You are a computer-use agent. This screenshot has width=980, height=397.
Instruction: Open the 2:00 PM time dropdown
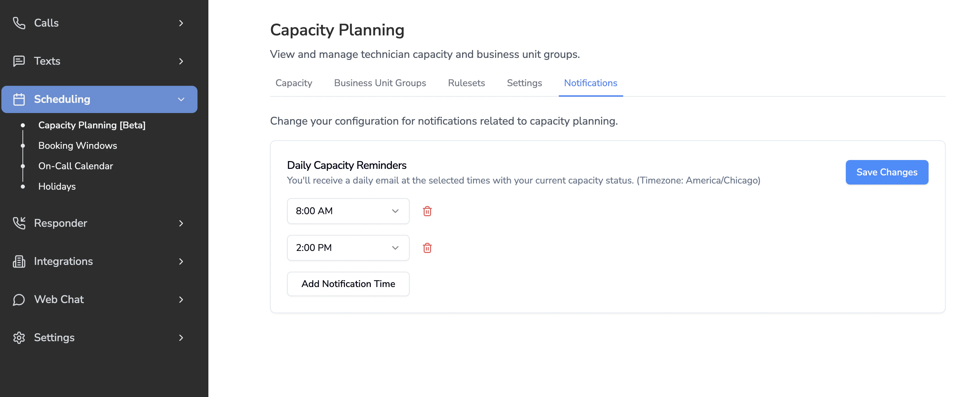[348, 248]
